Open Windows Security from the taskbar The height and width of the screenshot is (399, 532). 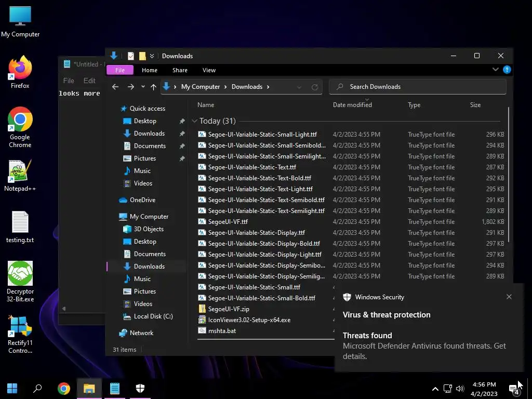[140, 388]
